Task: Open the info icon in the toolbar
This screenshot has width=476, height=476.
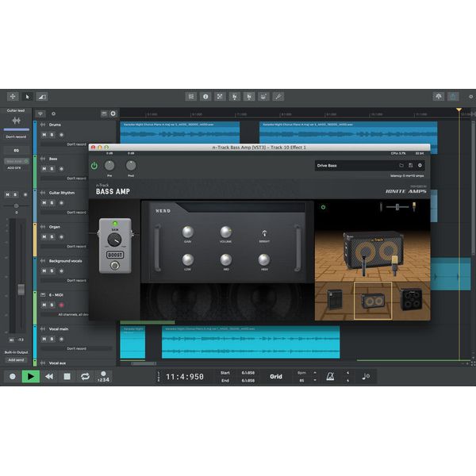Action: point(205,97)
